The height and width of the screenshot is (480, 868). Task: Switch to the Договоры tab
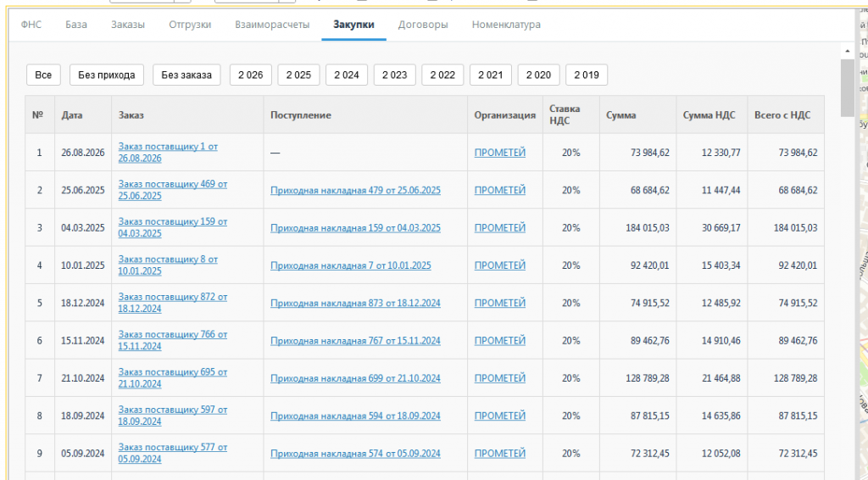pos(423,25)
